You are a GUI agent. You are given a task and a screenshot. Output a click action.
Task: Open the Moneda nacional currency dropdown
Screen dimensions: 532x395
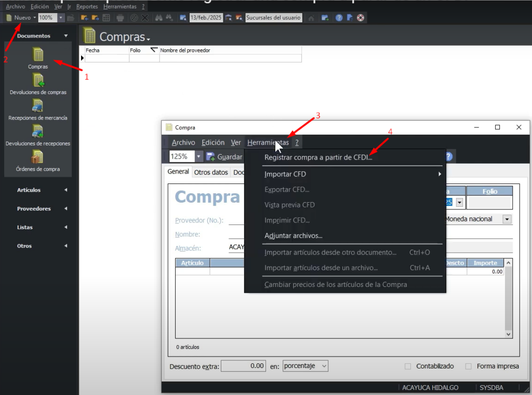pos(507,219)
